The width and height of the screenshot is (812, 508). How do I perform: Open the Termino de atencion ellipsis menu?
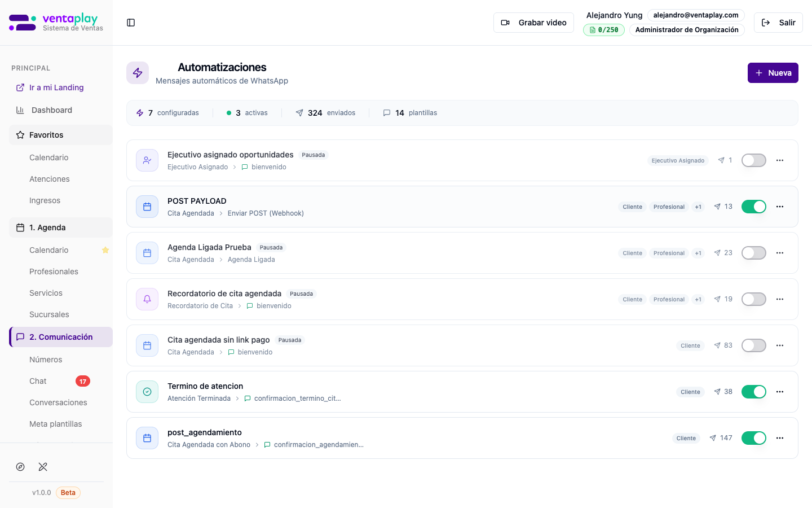click(780, 392)
